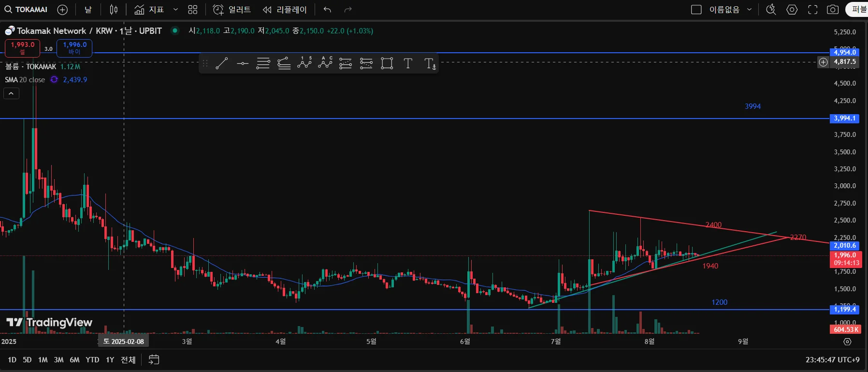This screenshot has height=372, width=868.
Task: Select the 1Y time range
Action: pos(110,360)
